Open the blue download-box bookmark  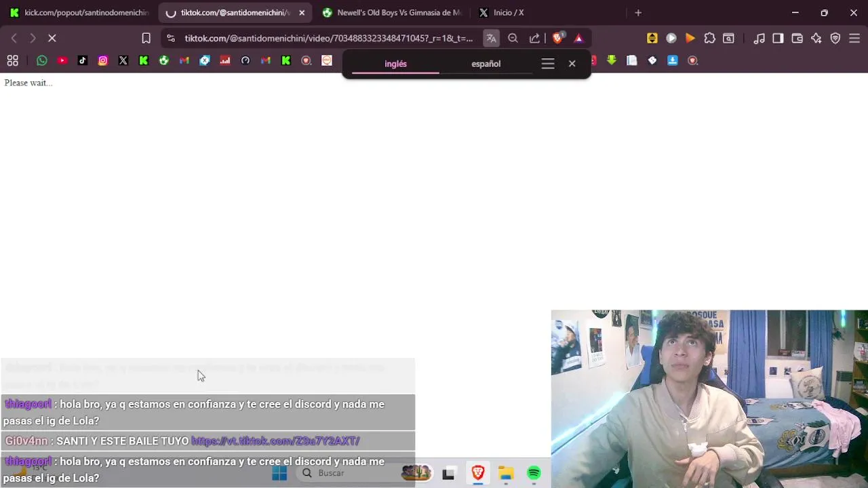click(x=673, y=60)
